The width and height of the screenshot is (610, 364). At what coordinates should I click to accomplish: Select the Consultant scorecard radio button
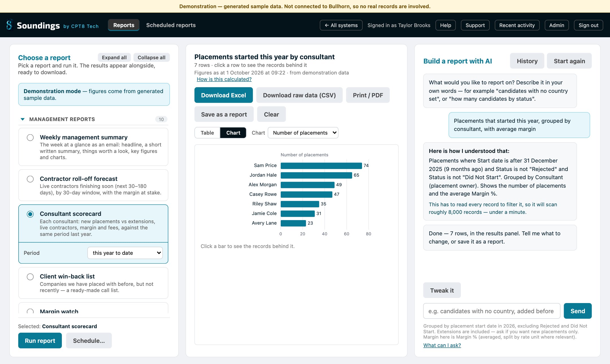coord(30,214)
